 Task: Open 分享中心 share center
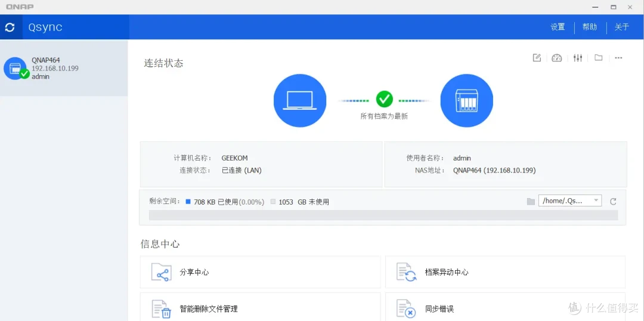[261, 272]
